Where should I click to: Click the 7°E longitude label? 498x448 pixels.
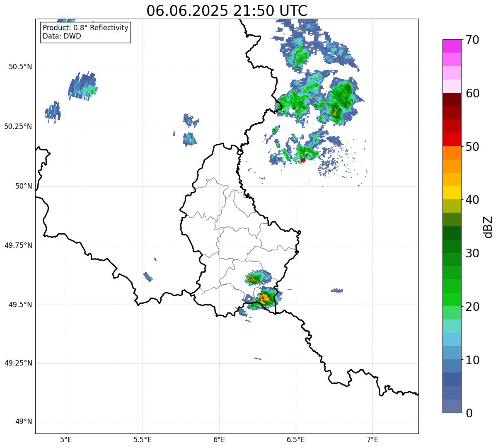[x=372, y=440]
